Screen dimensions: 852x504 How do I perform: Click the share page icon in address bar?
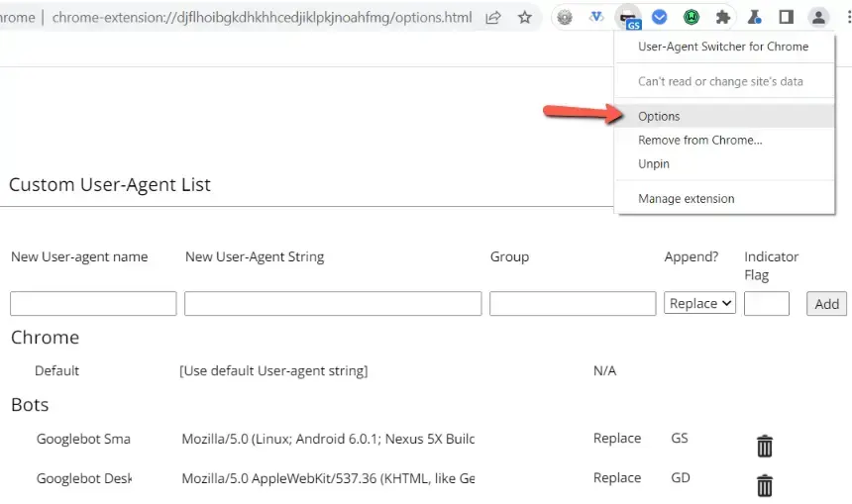[492, 18]
